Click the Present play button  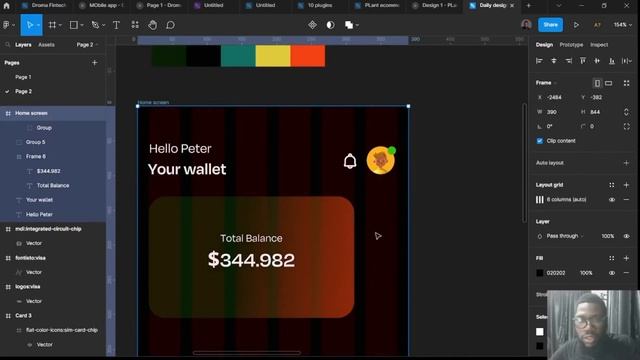click(x=576, y=25)
